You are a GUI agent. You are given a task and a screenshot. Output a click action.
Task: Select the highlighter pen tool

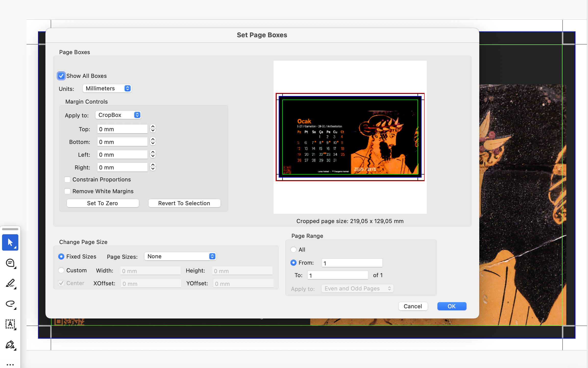tap(10, 283)
